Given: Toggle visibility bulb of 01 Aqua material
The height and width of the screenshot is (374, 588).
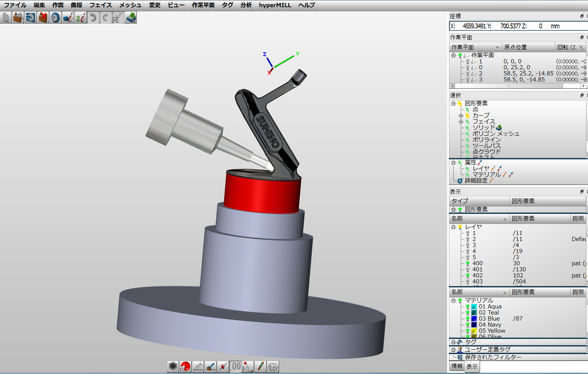Looking at the screenshot, I should pos(468,307).
